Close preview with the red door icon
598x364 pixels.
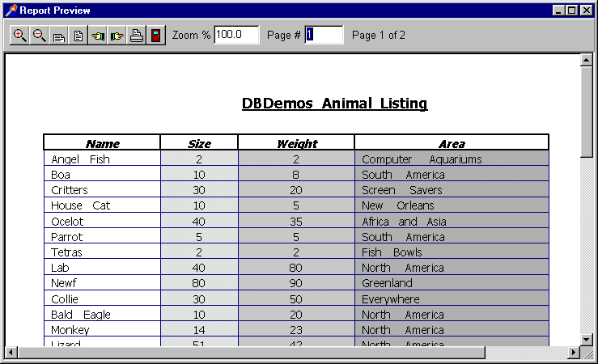pos(156,36)
